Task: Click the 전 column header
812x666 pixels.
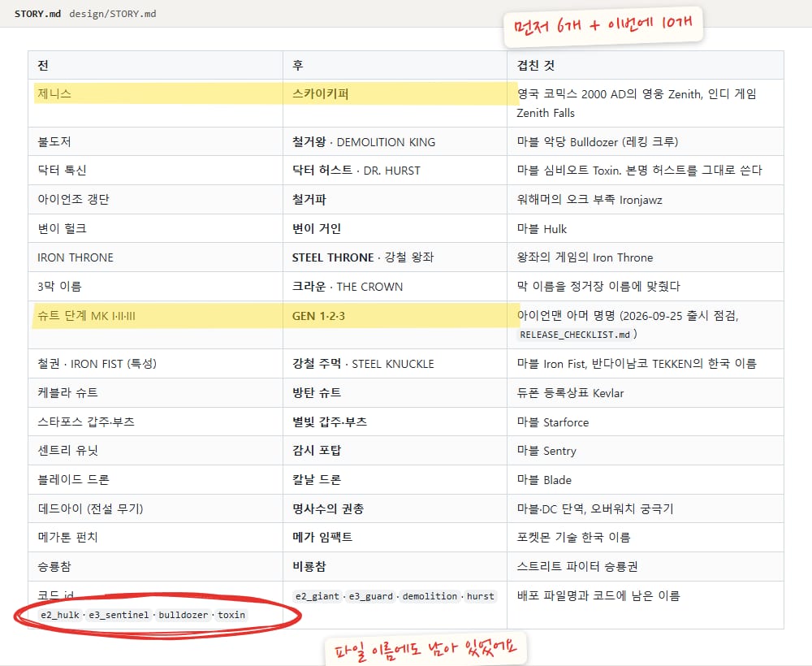Action: pyautogui.click(x=155, y=65)
